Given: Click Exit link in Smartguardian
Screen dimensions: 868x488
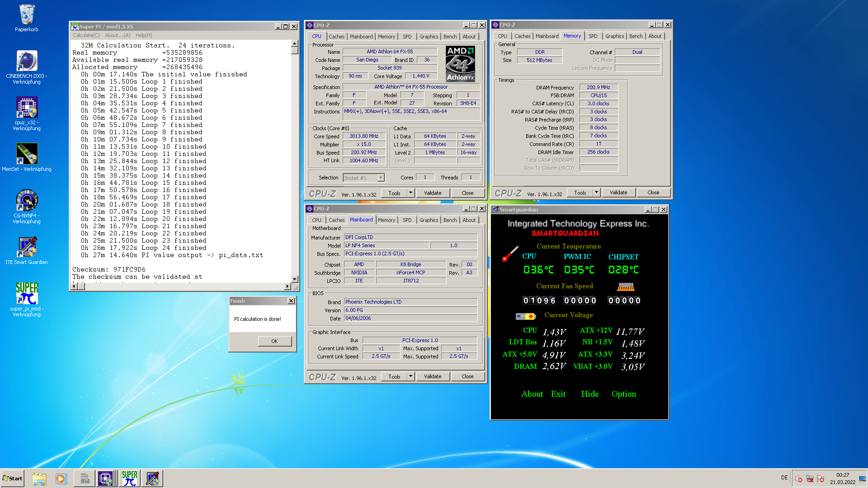Looking at the screenshot, I should point(558,394).
